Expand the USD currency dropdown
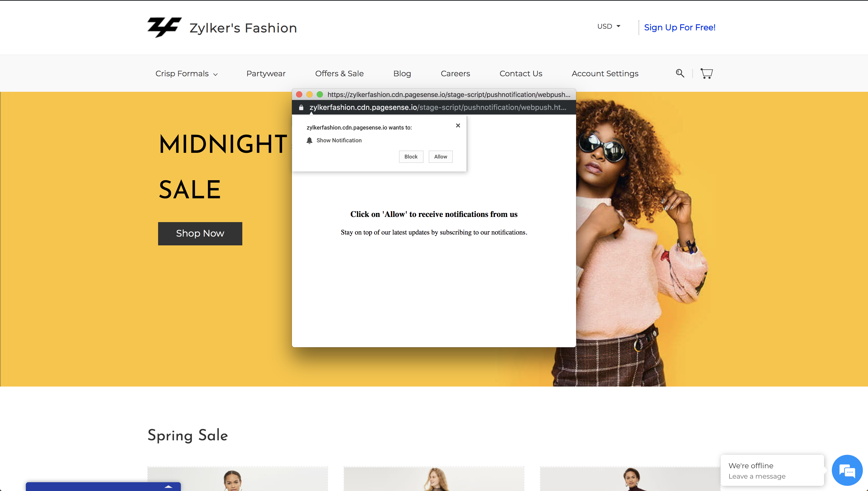This screenshot has height=491, width=868. pos(609,26)
